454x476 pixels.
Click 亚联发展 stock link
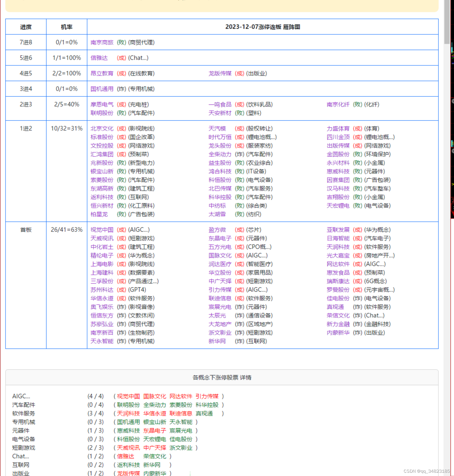(338, 230)
